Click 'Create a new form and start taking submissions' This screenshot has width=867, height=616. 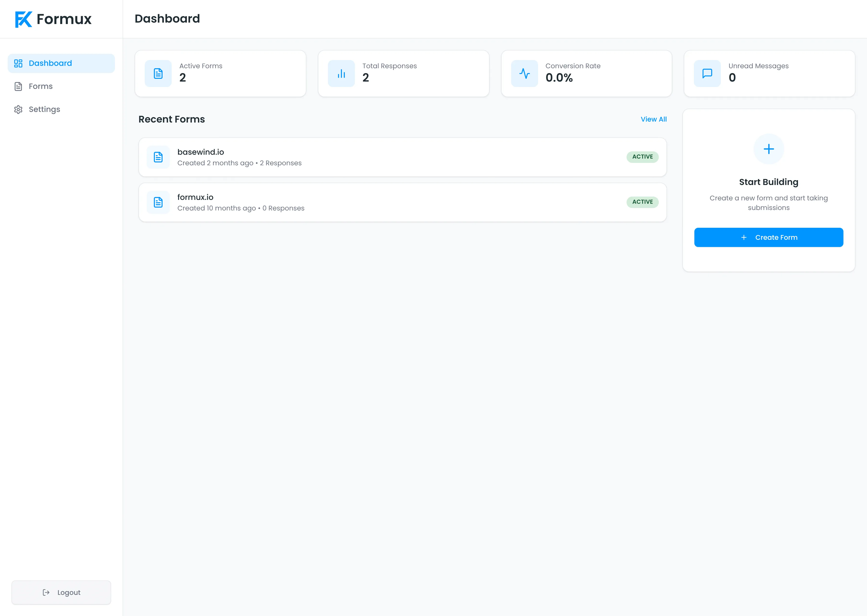click(769, 203)
